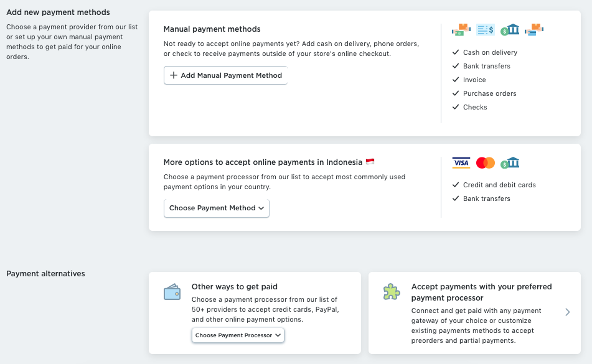Click the Cash on delivery checkmark item
The height and width of the screenshot is (364, 592).
tap(489, 52)
